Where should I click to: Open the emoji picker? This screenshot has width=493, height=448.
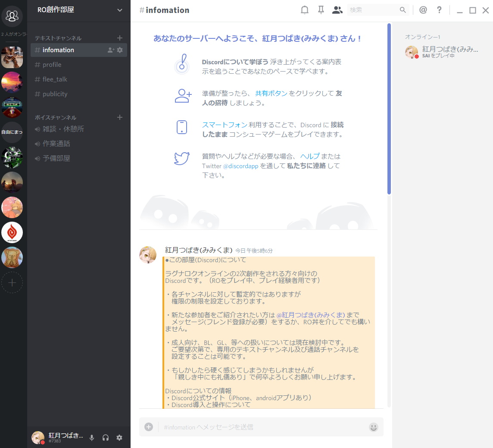(x=373, y=427)
